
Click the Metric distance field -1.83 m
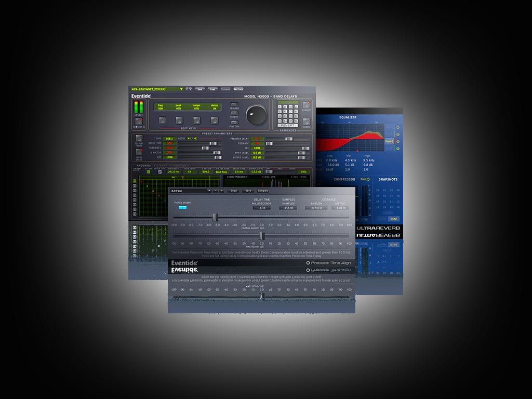pos(340,208)
